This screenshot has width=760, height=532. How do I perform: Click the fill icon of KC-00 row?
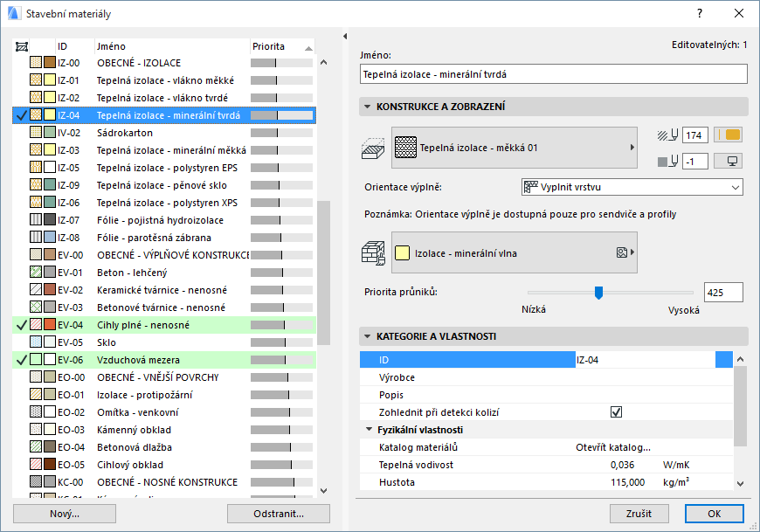(36, 481)
